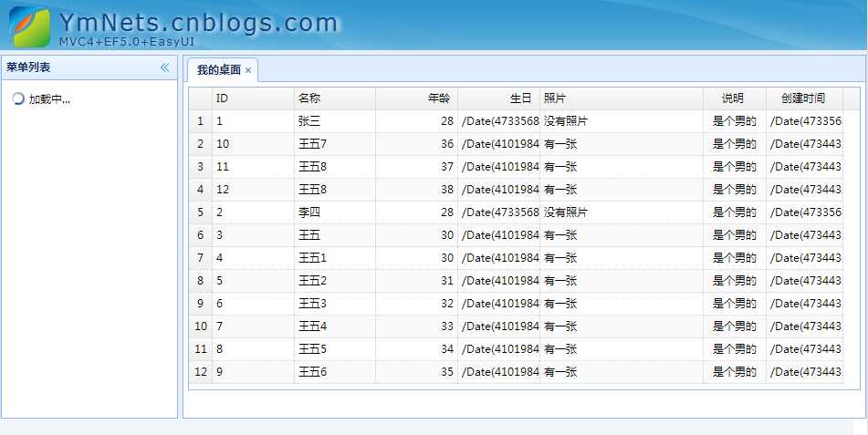Sort by the 生日 column header
This screenshot has width=868, height=435.
pos(498,98)
